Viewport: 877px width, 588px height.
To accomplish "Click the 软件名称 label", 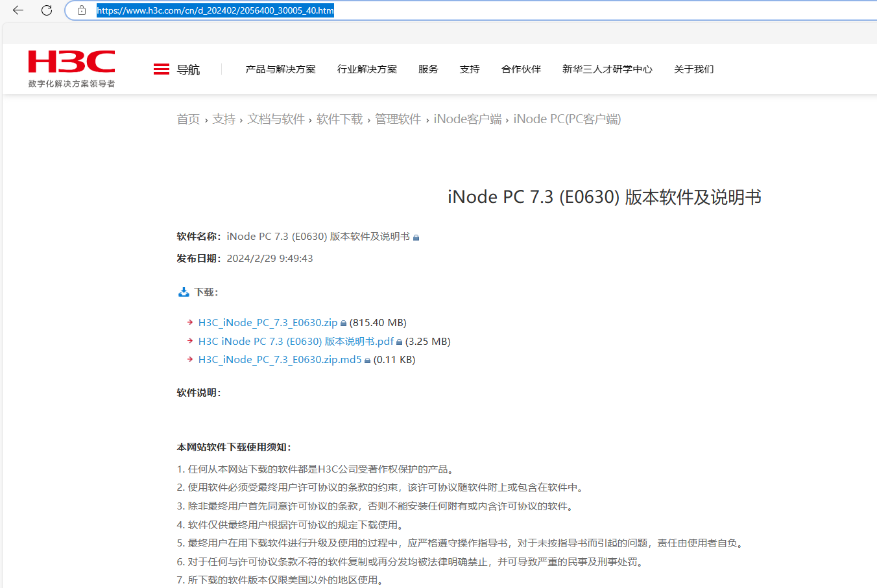I will click(x=198, y=237).
